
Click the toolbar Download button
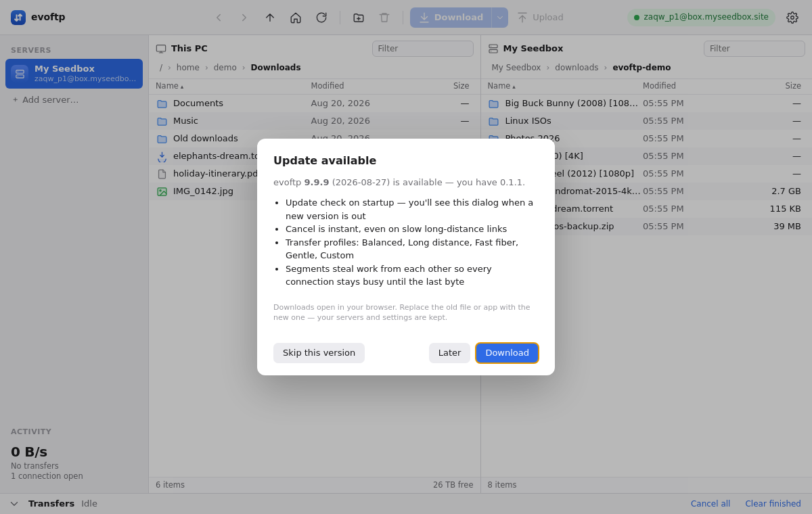(451, 18)
